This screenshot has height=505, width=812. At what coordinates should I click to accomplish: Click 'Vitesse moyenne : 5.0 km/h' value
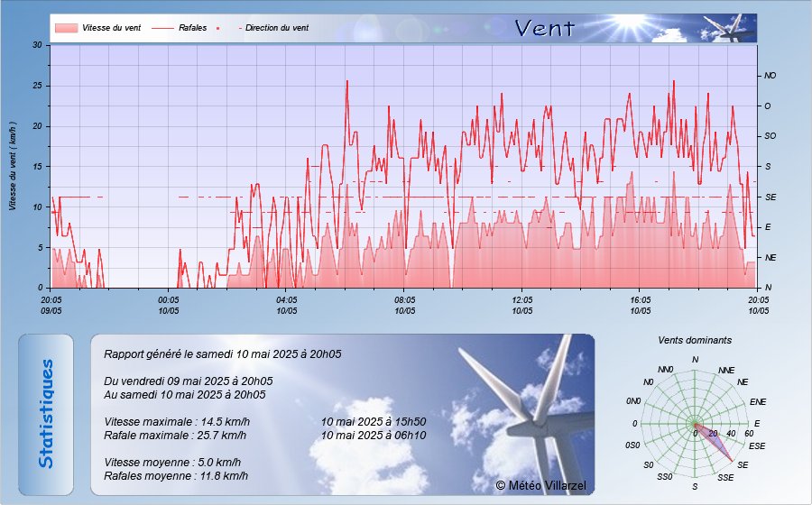coord(172,462)
